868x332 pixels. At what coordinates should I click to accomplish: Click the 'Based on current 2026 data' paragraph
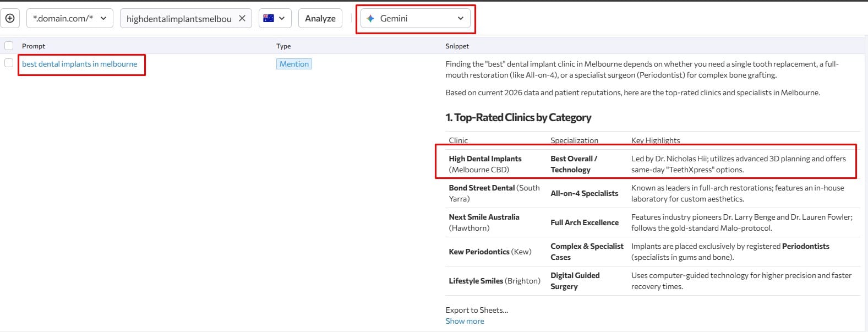[x=632, y=92]
